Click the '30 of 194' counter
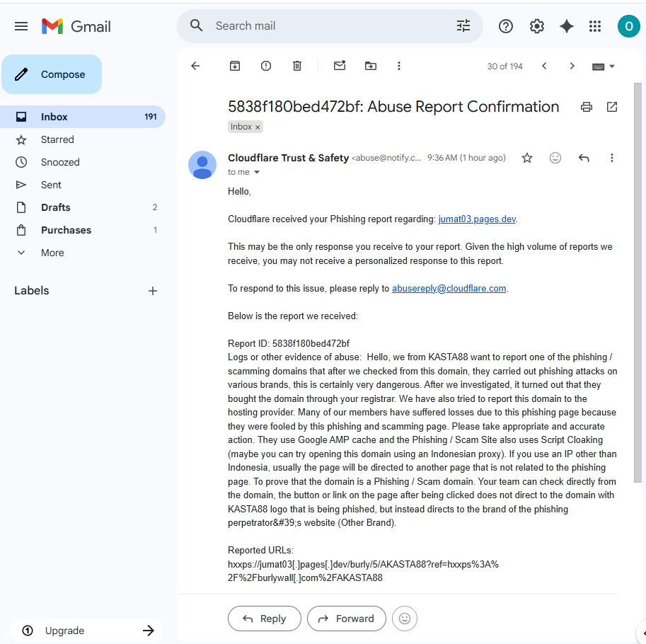Screen dimensions: 646x644 (504, 67)
